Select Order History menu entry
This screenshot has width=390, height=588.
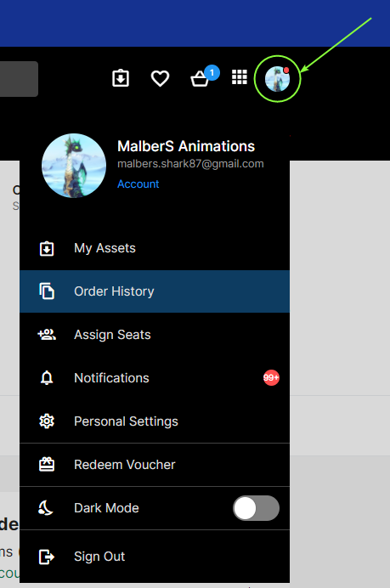point(155,291)
